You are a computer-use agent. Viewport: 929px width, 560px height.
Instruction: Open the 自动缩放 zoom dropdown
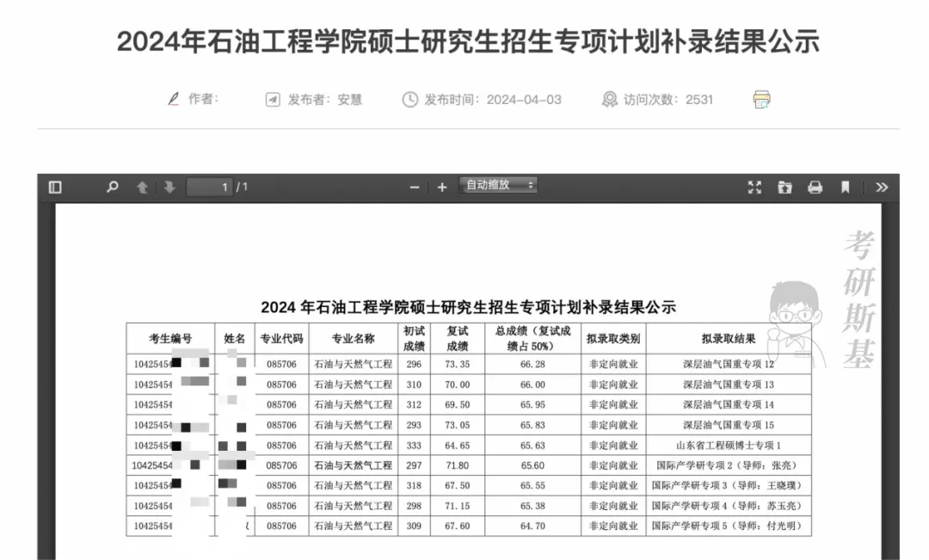(x=499, y=185)
